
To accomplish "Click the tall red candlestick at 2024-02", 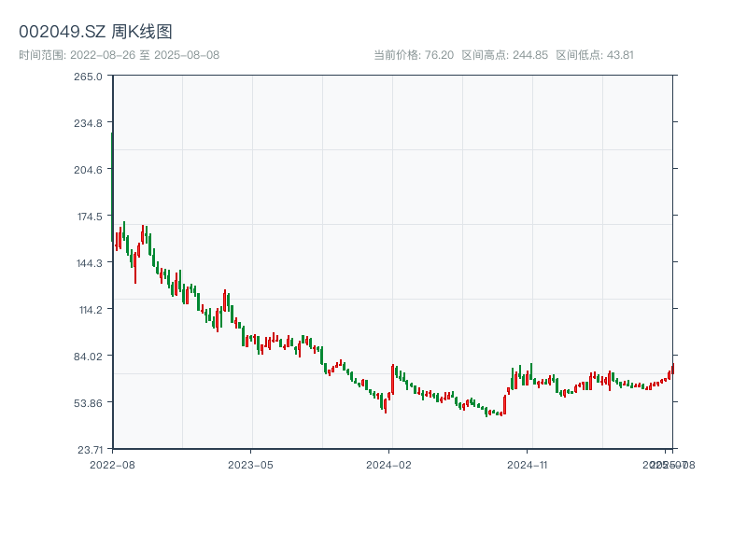I will (392, 380).
